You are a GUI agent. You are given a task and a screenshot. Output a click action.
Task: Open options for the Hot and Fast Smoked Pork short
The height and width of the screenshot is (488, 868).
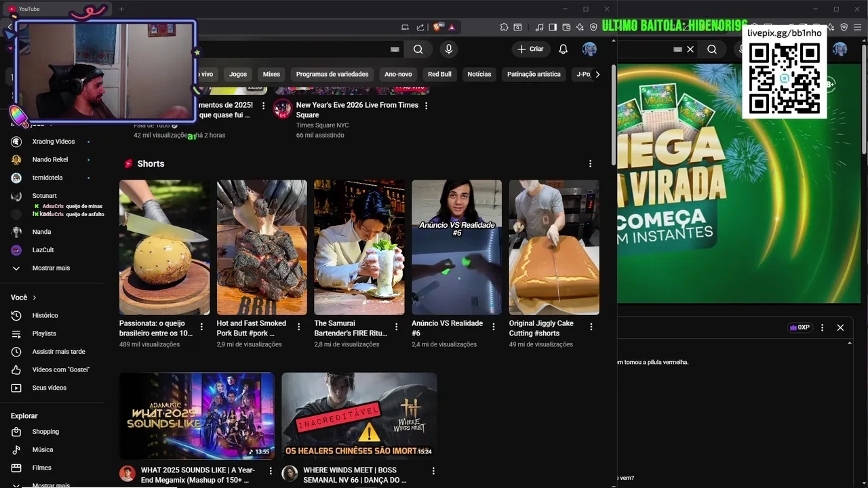(x=298, y=327)
